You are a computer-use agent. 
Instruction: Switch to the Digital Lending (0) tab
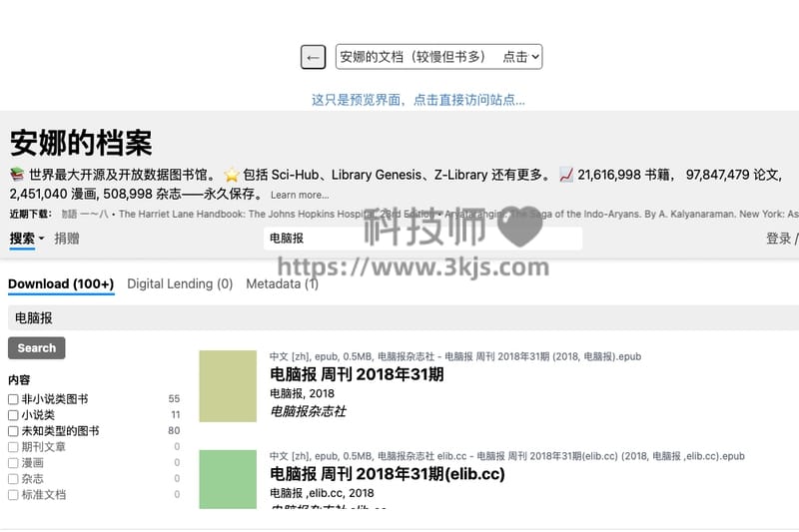point(180,284)
